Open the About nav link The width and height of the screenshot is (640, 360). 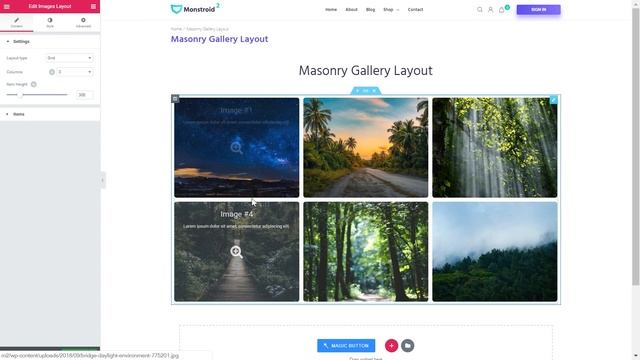tap(351, 9)
